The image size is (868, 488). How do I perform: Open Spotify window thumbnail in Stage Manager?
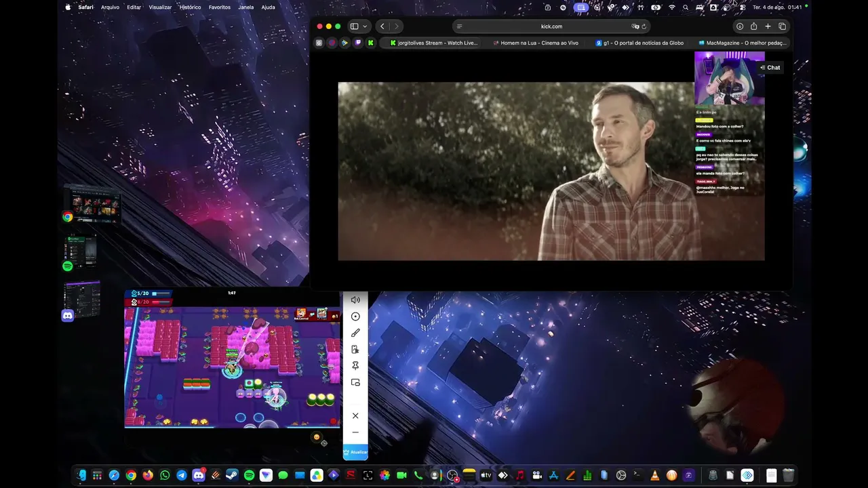click(81, 252)
